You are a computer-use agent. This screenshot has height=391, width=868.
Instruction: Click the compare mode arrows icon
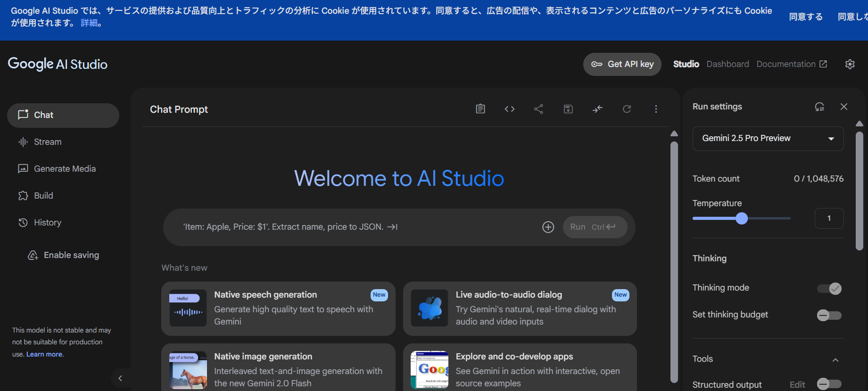click(597, 109)
